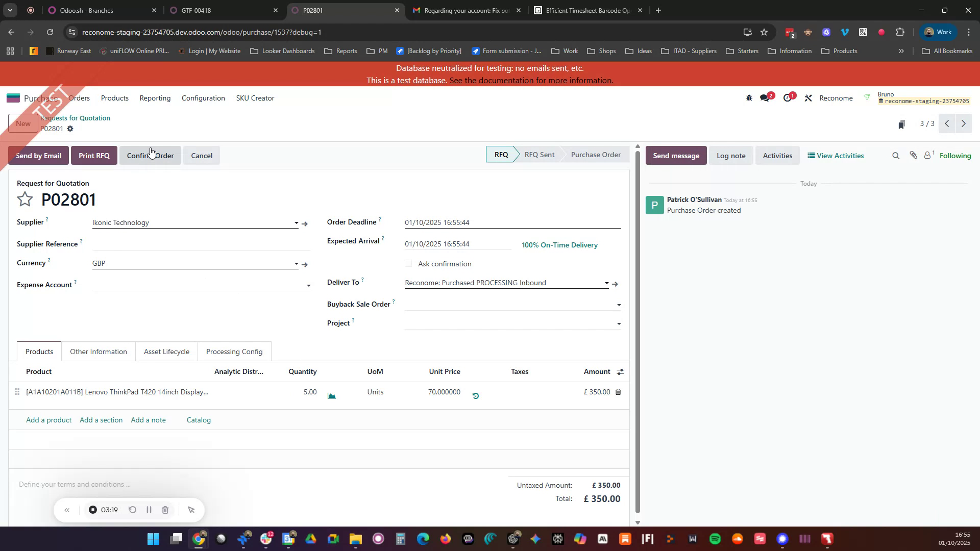Viewport: 980px width, 551px height.
Task: Delete the ThinkPad product line via trash icon
Action: point(618,392)
